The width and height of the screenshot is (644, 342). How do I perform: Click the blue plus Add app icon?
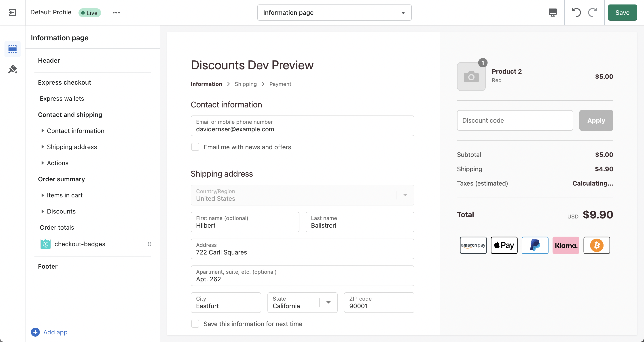[x=35, y=332]
